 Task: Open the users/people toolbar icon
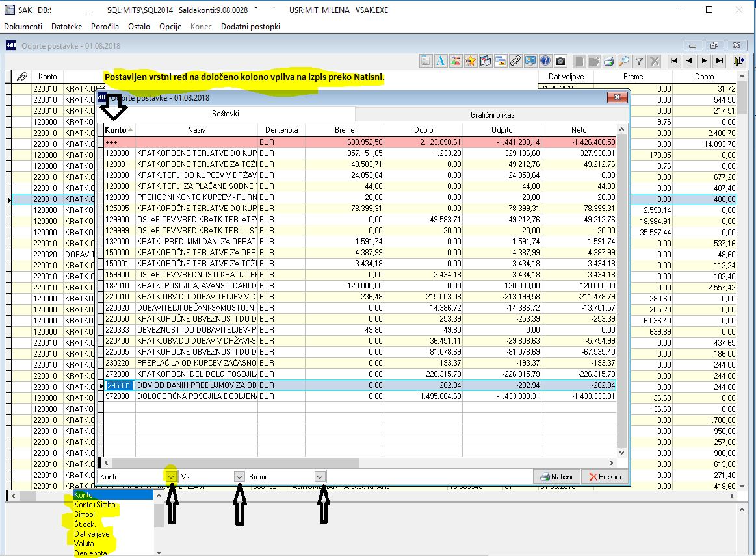coord(455,60)
